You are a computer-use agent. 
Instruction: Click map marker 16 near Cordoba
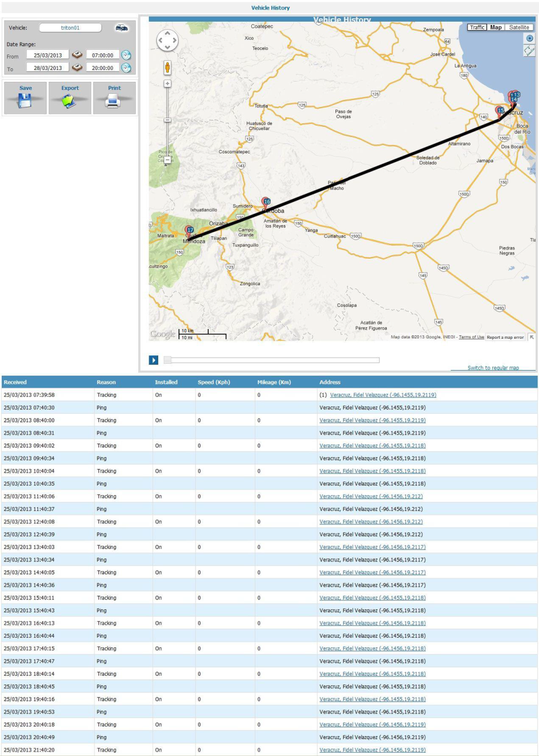pyautogui.click(x=266, y=202)
